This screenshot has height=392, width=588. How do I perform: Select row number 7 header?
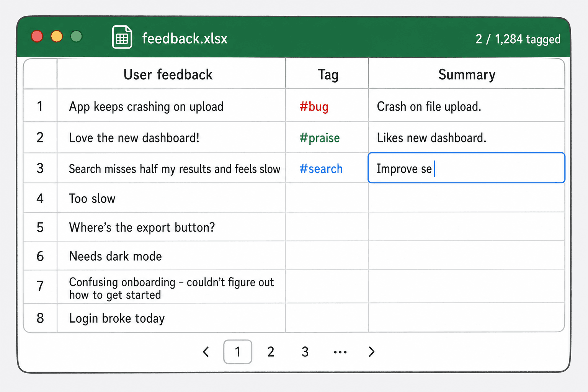tap(40, 287)
